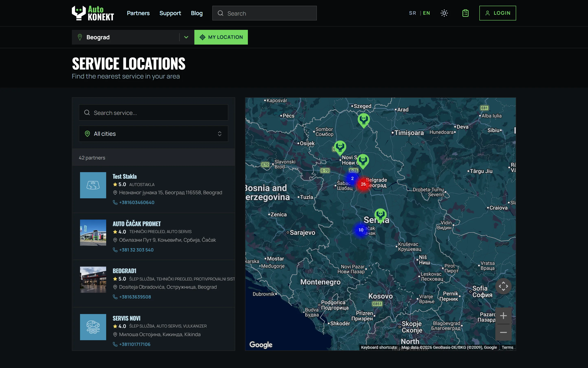Open the Support page
This screenshot has height=368, width=588.
[170, 13]
